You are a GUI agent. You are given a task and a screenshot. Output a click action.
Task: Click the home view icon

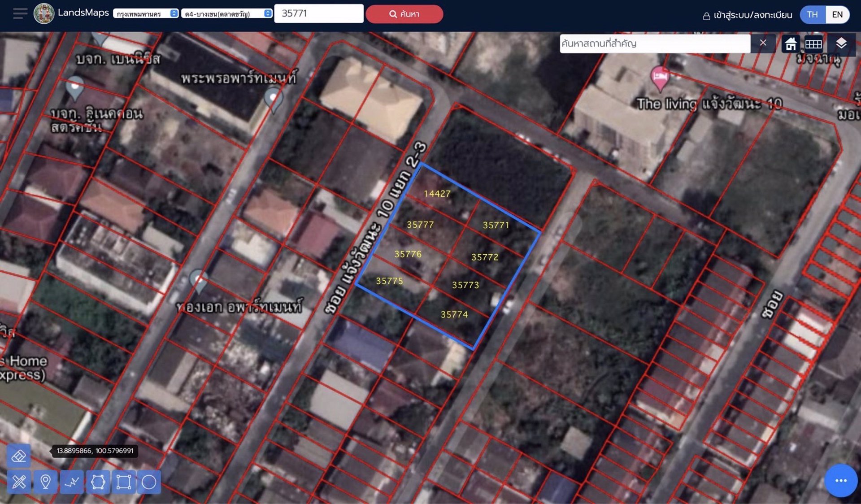coord(791,44)
